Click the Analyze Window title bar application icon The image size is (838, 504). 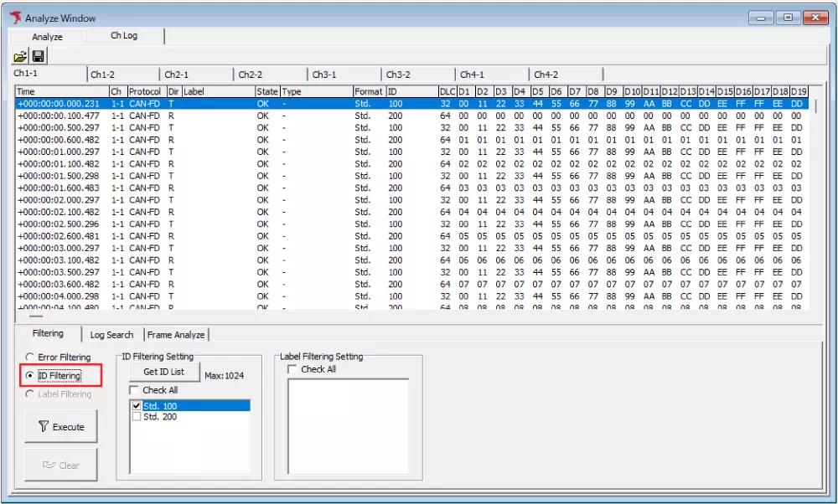point(15,17)
